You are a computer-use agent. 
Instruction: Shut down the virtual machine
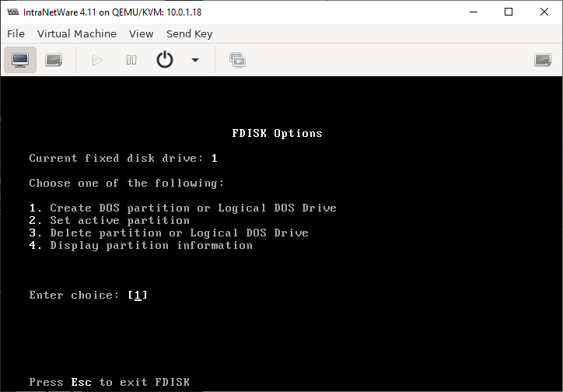(165, 60)
